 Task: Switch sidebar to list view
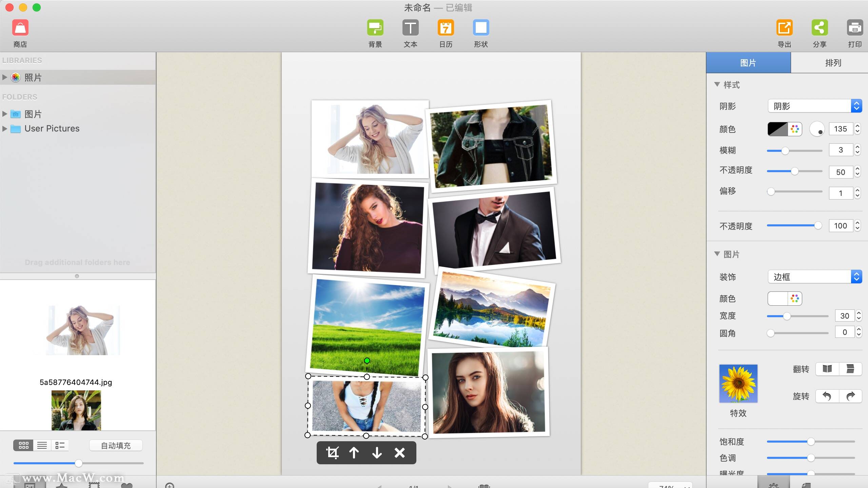tap(42, 445)
